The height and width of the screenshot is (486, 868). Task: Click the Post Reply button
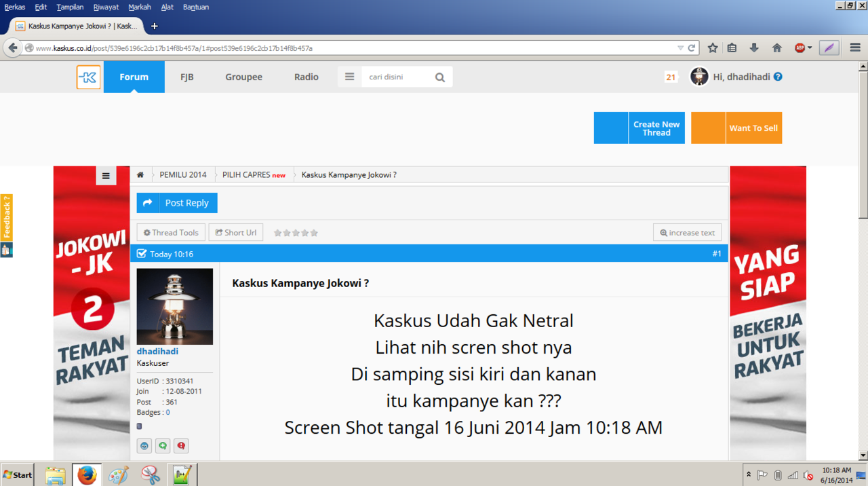(x=177, y=203)
